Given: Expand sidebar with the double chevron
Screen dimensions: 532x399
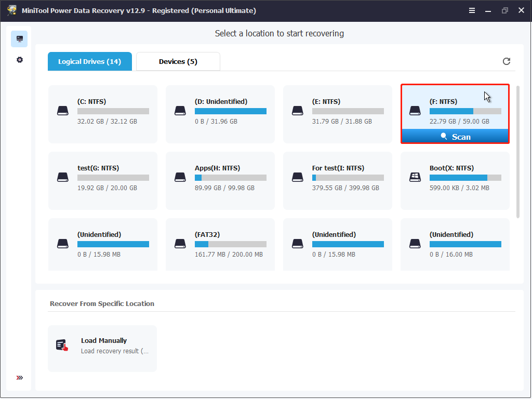Looking at the screenshot, I should [x=20, y=378].
